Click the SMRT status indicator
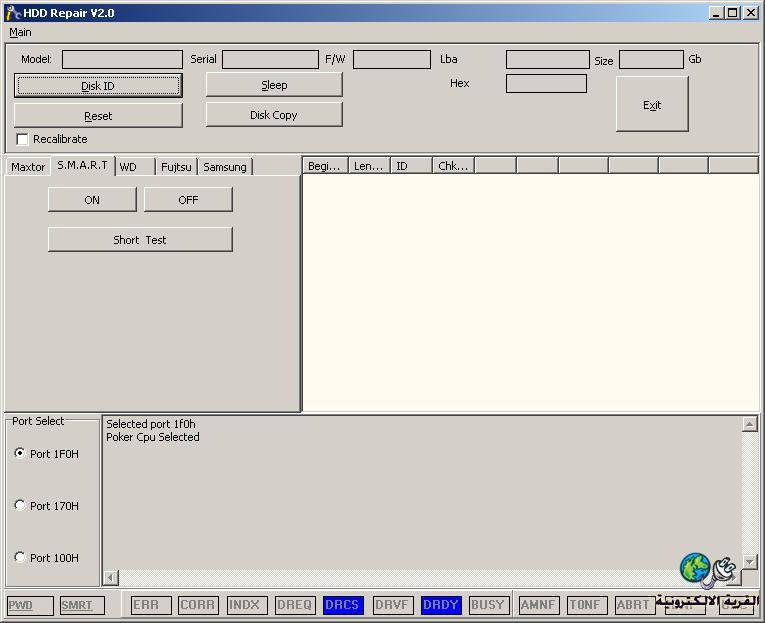The height and width of the screenshot is (623, 765). point(82,605)
